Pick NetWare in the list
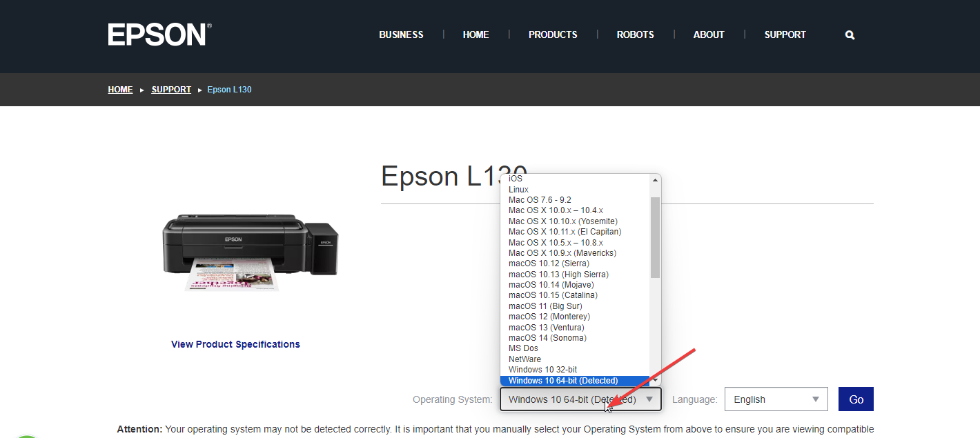Viewport: 980px width, 438px height. (x=576, y=359)
